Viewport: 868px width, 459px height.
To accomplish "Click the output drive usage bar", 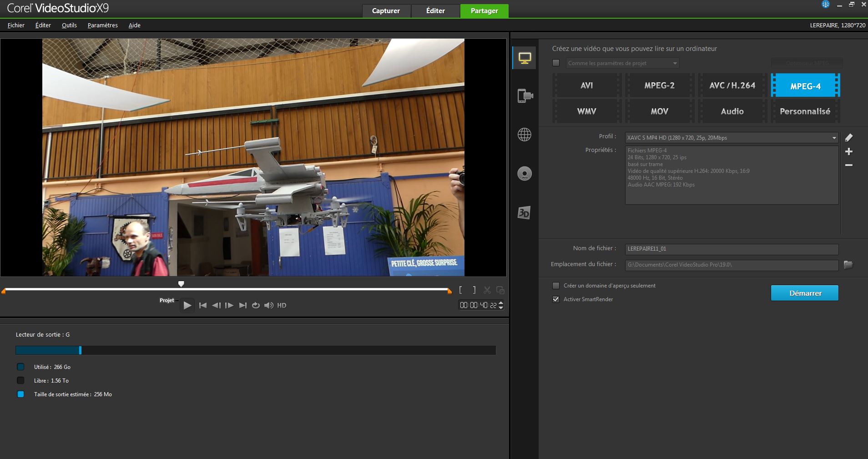I will click(256, 350).
